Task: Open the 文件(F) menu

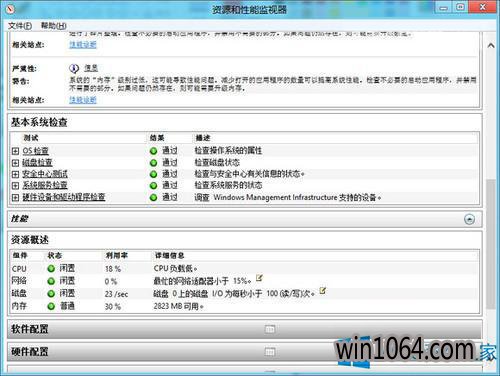Action: [20, 26]
